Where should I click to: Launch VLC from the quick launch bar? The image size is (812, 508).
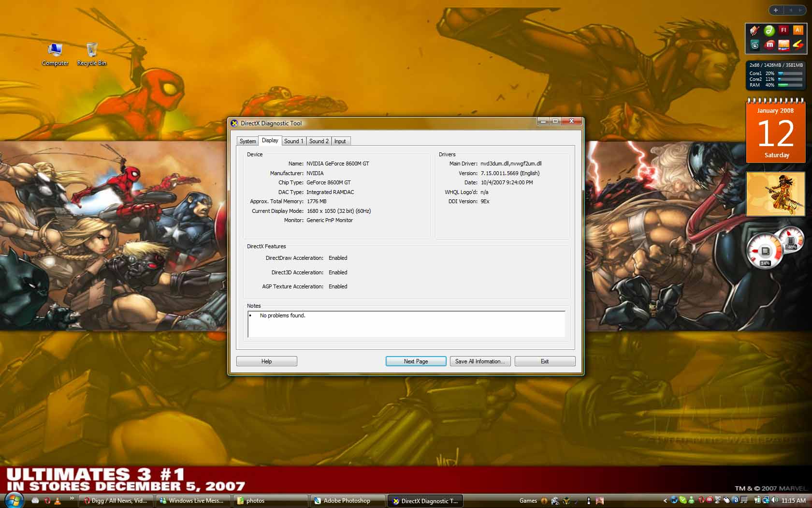pyautogui.click(x=58, y=501)
